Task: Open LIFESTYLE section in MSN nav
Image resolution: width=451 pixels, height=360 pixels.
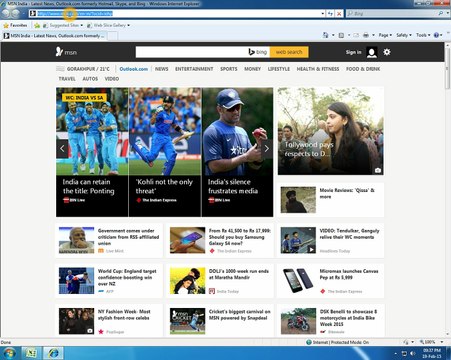Action: pos(279,69)
